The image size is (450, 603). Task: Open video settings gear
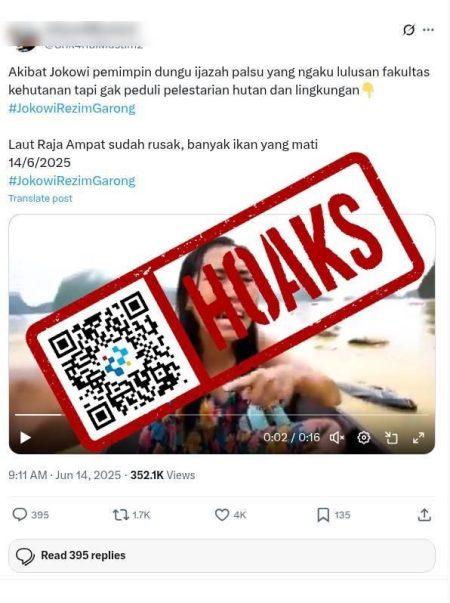(364, 437)
